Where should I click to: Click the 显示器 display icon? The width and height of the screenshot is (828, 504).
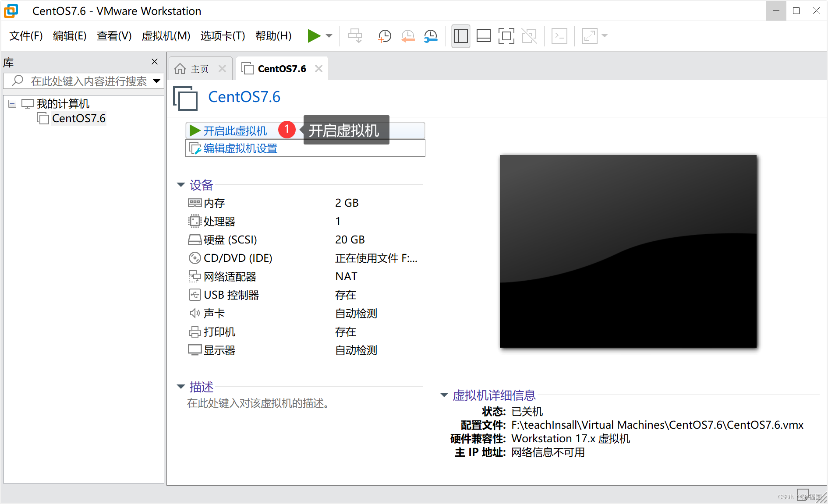(195, 350)
